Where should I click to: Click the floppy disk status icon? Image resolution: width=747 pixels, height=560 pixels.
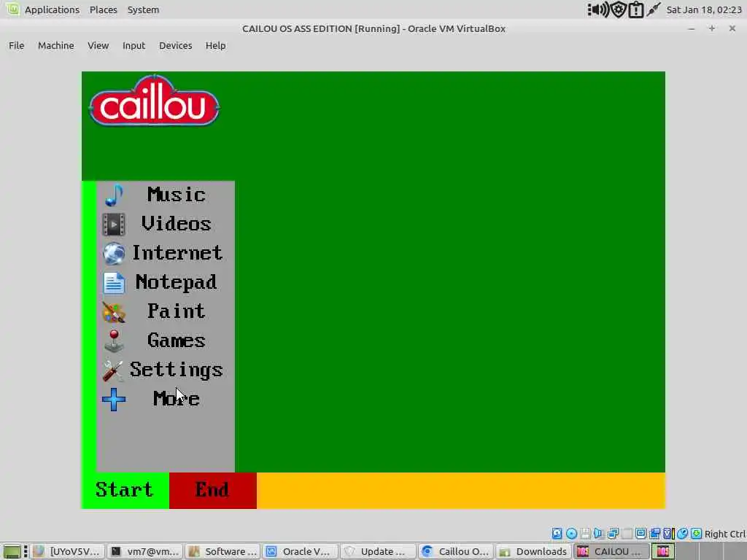585,534
